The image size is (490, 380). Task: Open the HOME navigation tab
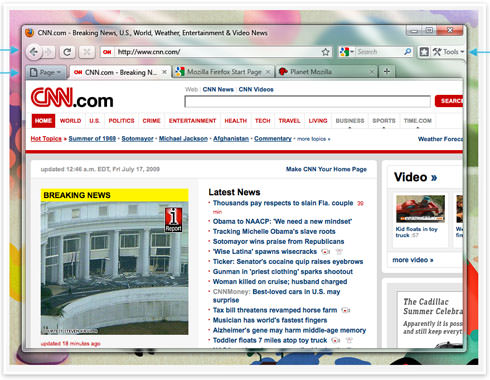(43, 121)
